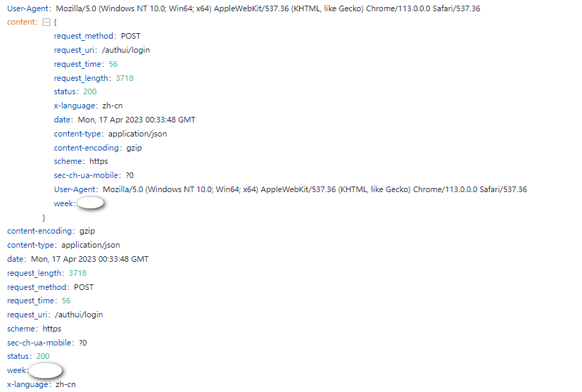The height and width of the screenshot is (392, 582).
Task: Click the bottom x-language zh-cn value
Action: click(65, 384)
